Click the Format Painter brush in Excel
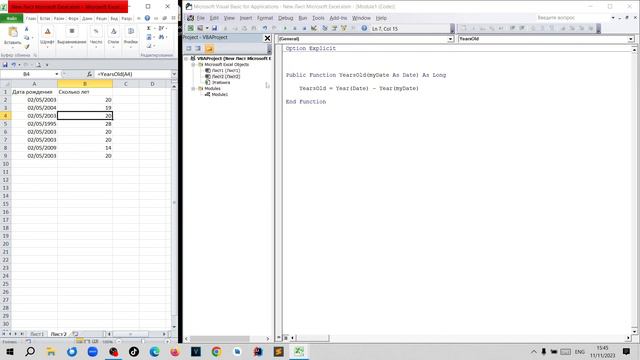Image resolution: width=640 pixels, height=360 pixels. point(27,47)
